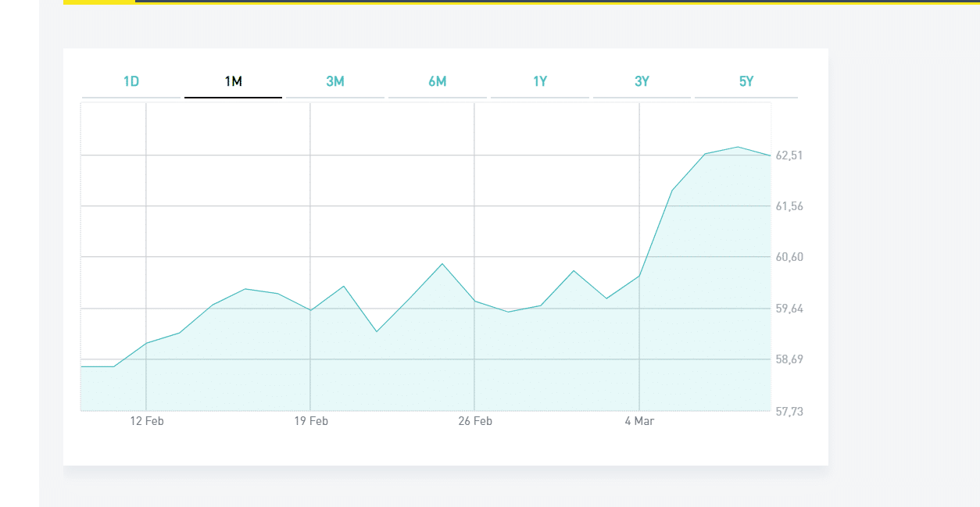Screen dimensions: 980x507
Task: Open the 3M time range tab
Action: [x=335, y=81]
